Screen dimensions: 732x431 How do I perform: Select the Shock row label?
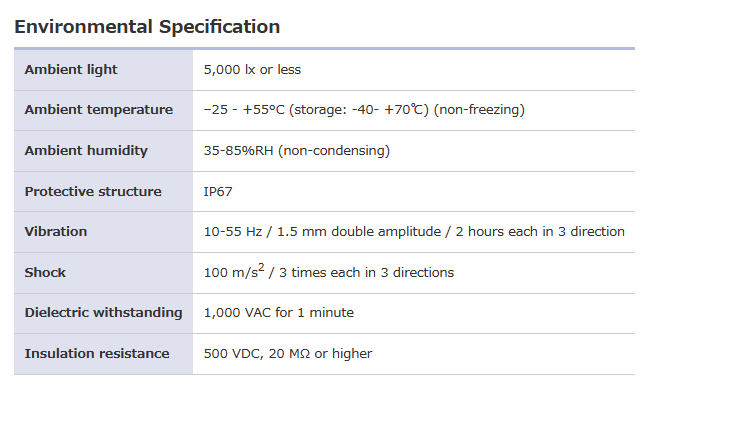(x=45, y=272)
